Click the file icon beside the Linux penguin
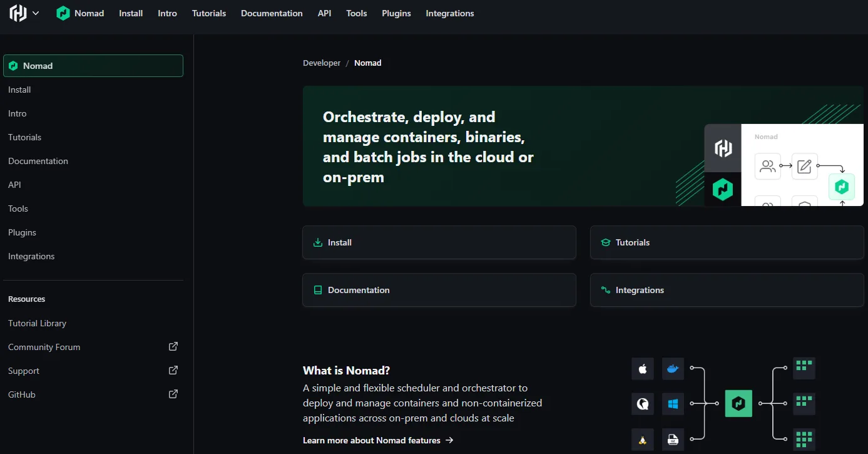This screenshot has height=454, width=868. pos(673,440)
